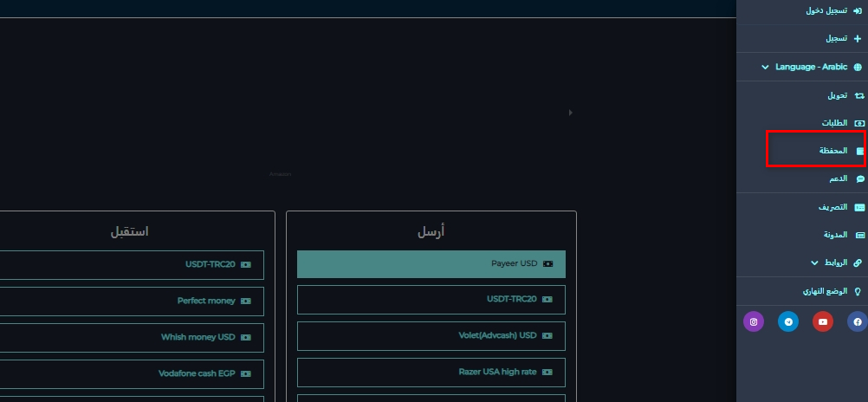Screen dimensions: 868x402
Task: Select USDT-TRC20 in the استقبل list
Action: coord(132,265)
